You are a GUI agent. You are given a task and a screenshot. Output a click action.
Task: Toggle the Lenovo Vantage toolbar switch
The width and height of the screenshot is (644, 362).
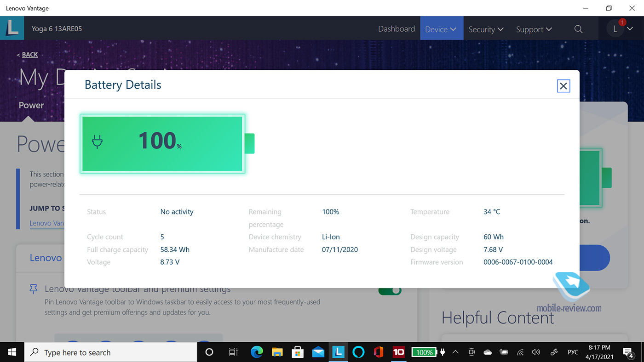click(390, 291)
